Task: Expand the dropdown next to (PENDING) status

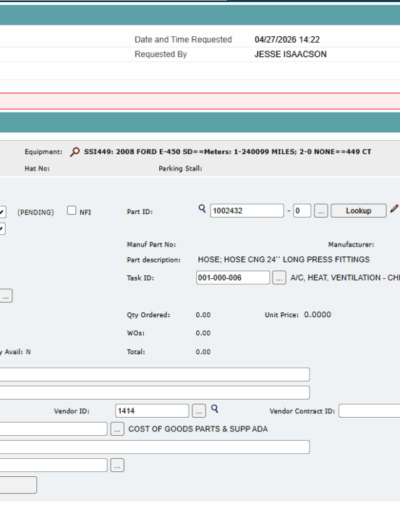Action: pyautogui.click(x=2, y=212)
